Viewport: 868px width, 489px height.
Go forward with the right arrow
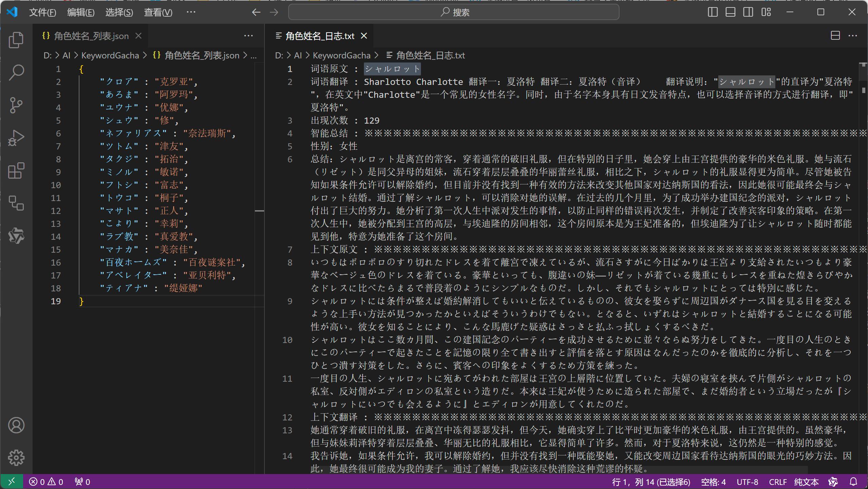point(274,12)
